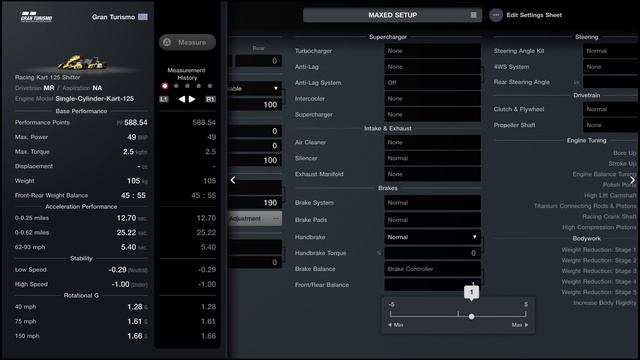
Task: Select the Exhaust Manifold None field
Action: coord(432,174)
